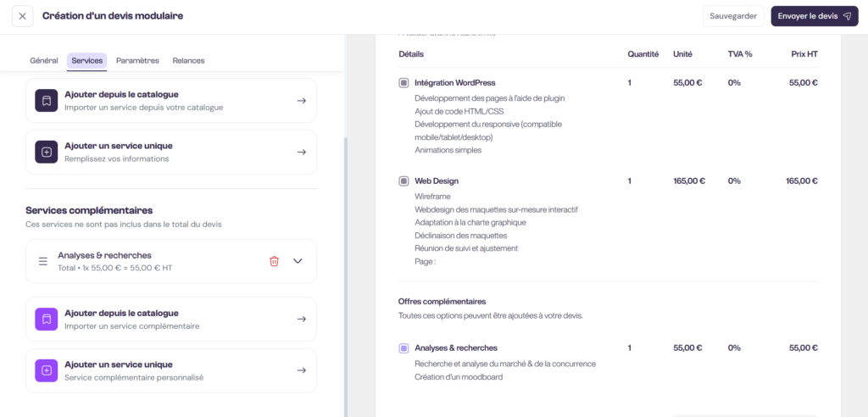This screenshot has height=417, width=868.
Task: Click the Analyses & recherches title in preview
Action: pos(456,348)
